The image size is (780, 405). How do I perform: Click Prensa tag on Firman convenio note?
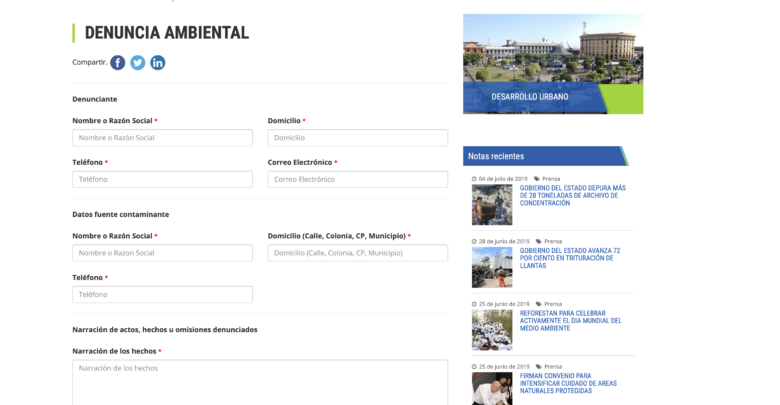coord(553,367)
